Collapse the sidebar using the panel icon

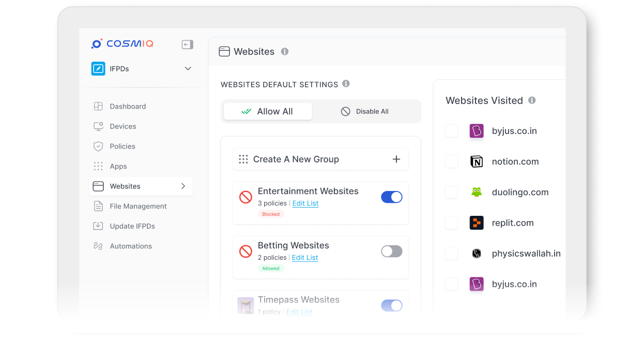click(187, 45)
